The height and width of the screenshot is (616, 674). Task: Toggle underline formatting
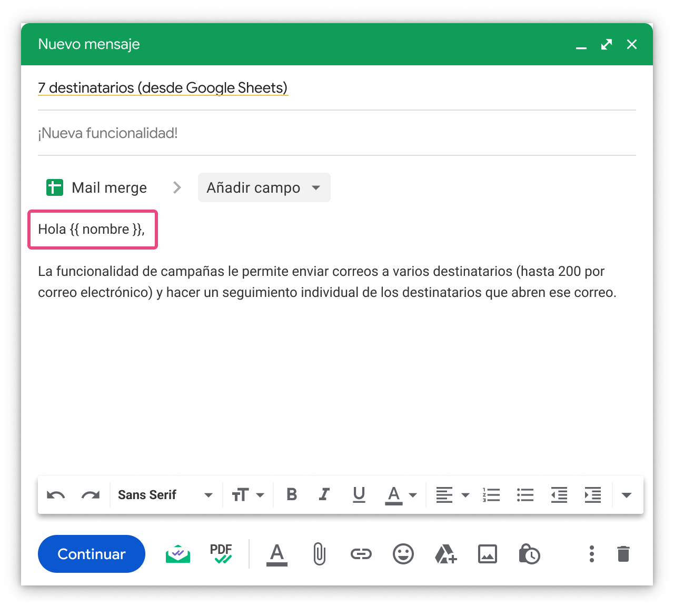[359, 495]
